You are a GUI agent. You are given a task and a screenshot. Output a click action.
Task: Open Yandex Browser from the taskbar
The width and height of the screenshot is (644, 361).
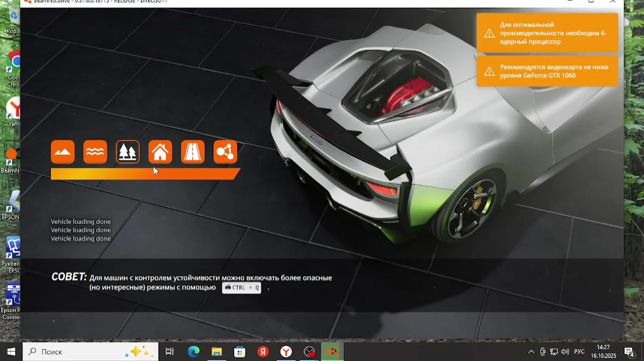click(286, 351)
